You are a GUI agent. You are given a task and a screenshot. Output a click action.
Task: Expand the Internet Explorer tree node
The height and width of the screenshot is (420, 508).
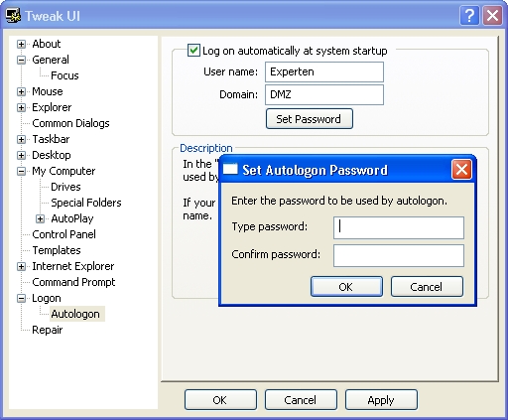[x=21, y=266]
